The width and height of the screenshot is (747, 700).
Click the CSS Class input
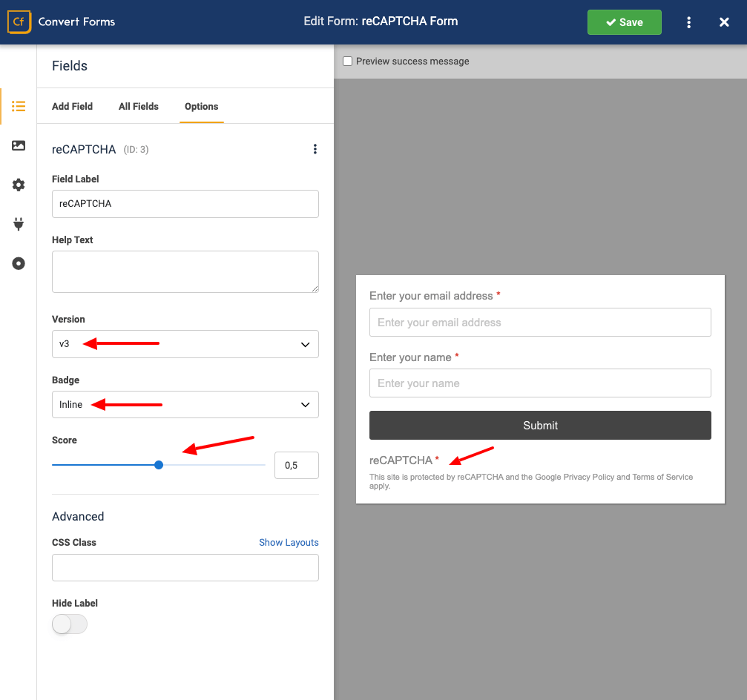[185, 567]
